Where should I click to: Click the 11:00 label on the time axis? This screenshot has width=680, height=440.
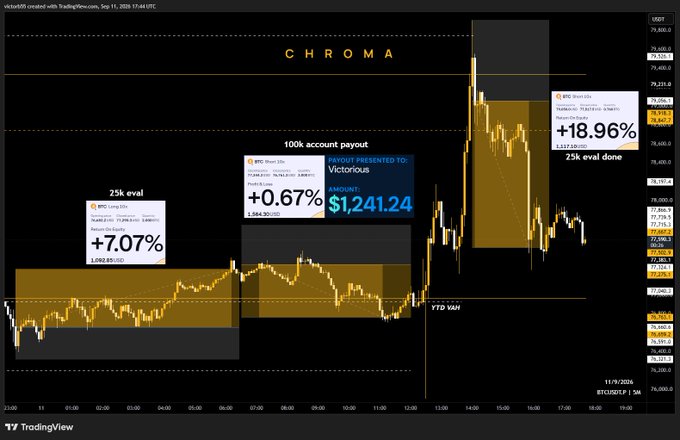[380, 408]
